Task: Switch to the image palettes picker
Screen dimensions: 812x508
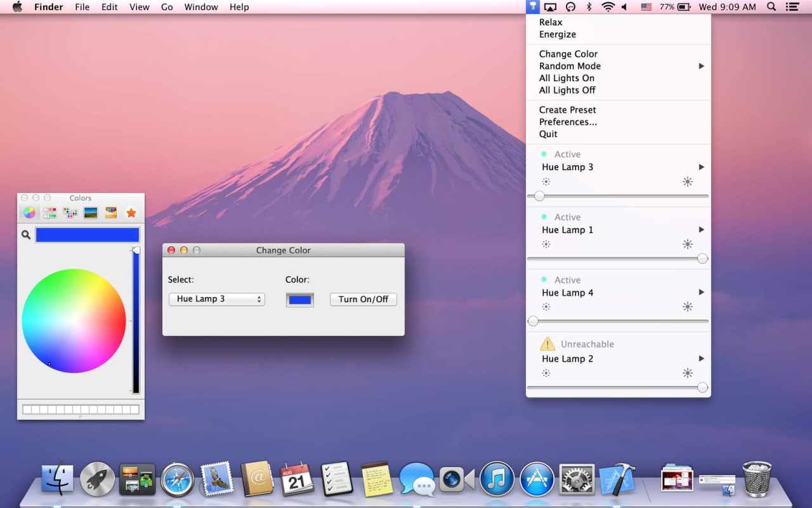Action: click(x=91, y=213)
